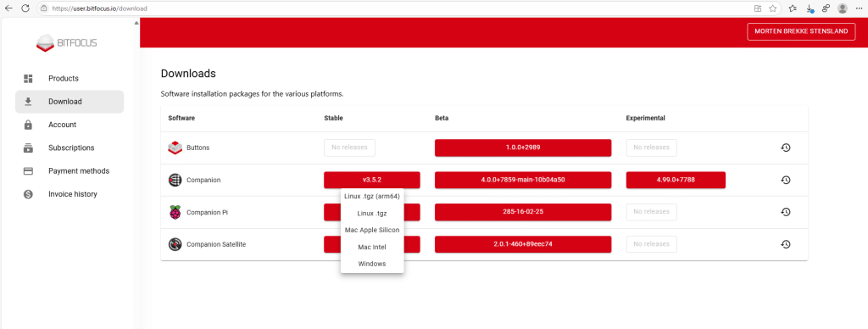Click the Invoice history dollar icon
The image size is (868, 329).
tap(28, 194)
